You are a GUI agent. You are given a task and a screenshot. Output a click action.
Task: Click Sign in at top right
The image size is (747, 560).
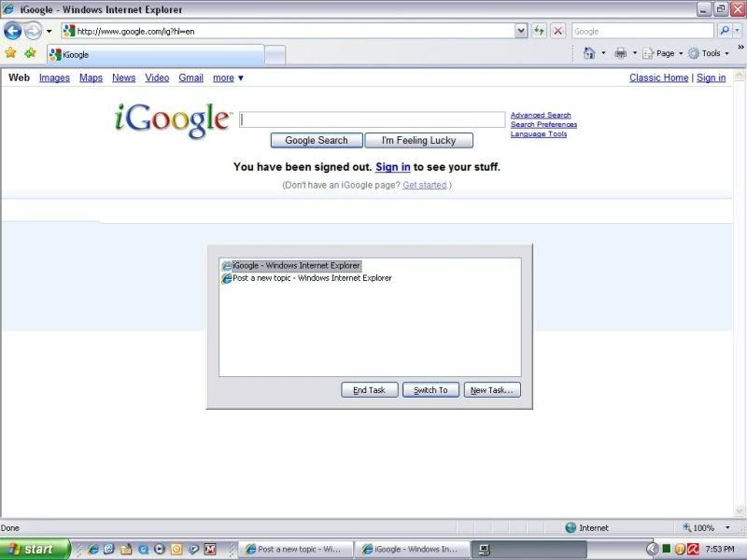(711, 77)
